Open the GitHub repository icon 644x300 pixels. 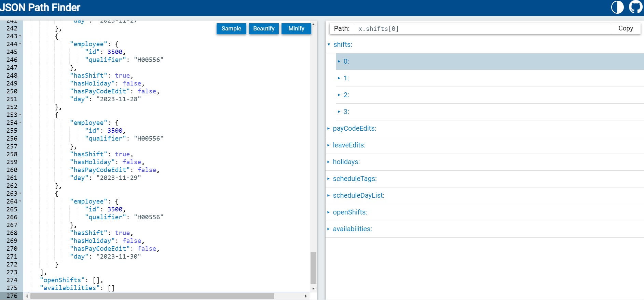point(635,7)
